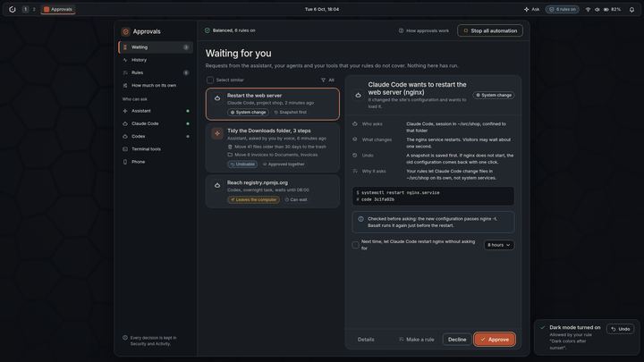The image size is (644, 362).
Task: Approve the restart request
Action: pos(495,340)
